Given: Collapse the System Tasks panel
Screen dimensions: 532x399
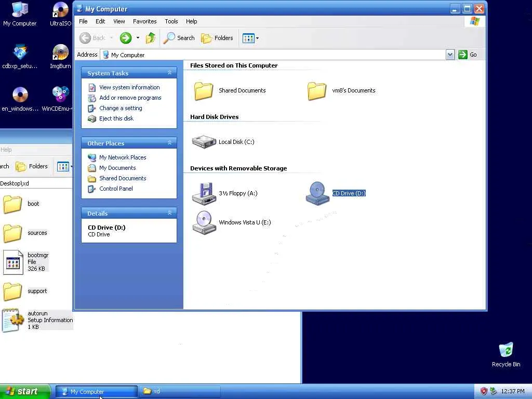Looking at the screenshot, I should pyautogui.click(x=170, y=73).
